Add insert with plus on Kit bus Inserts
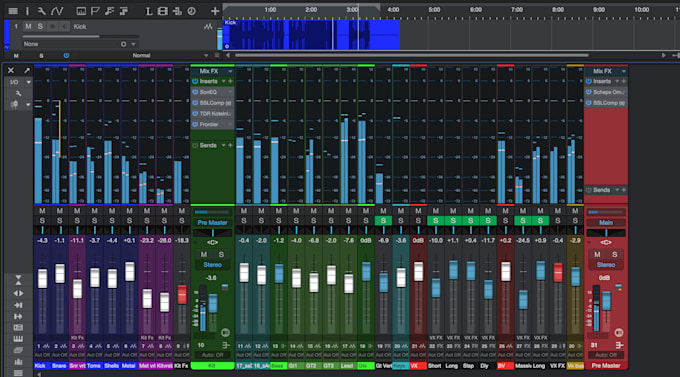 click(230, 81)
